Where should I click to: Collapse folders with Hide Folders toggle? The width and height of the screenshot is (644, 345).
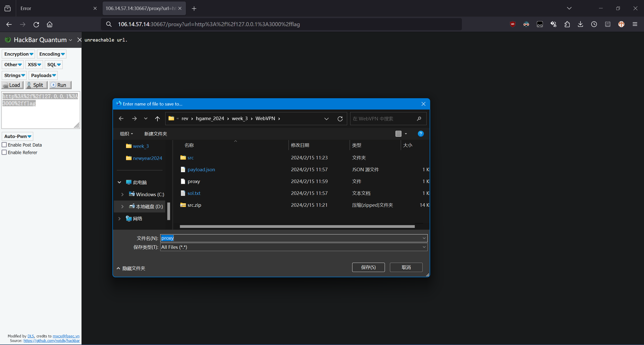[x=131, y=268]
